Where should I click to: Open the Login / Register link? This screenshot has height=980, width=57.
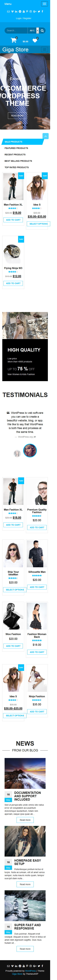pyautogui.click(x=24, y=18)
